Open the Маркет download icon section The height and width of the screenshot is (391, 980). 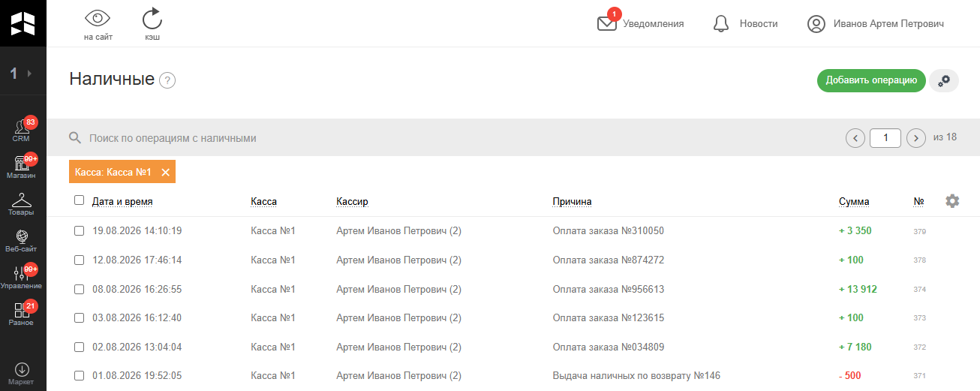pos(22,374)
